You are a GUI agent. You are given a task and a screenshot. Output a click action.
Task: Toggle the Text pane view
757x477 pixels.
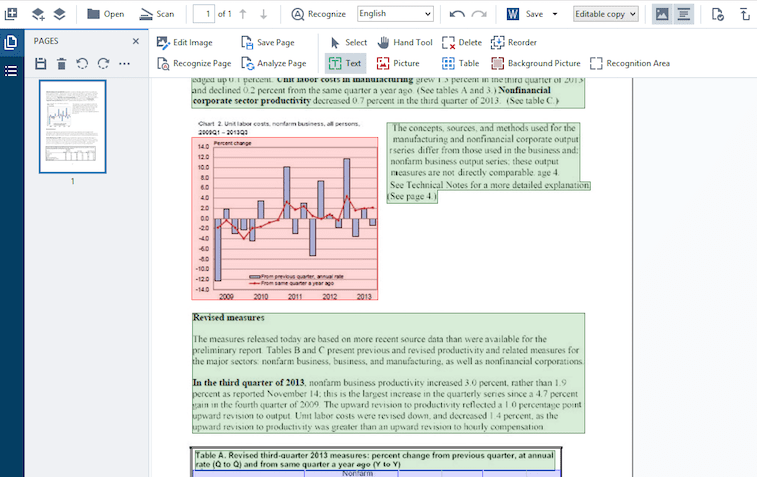(x=684, y=14)
